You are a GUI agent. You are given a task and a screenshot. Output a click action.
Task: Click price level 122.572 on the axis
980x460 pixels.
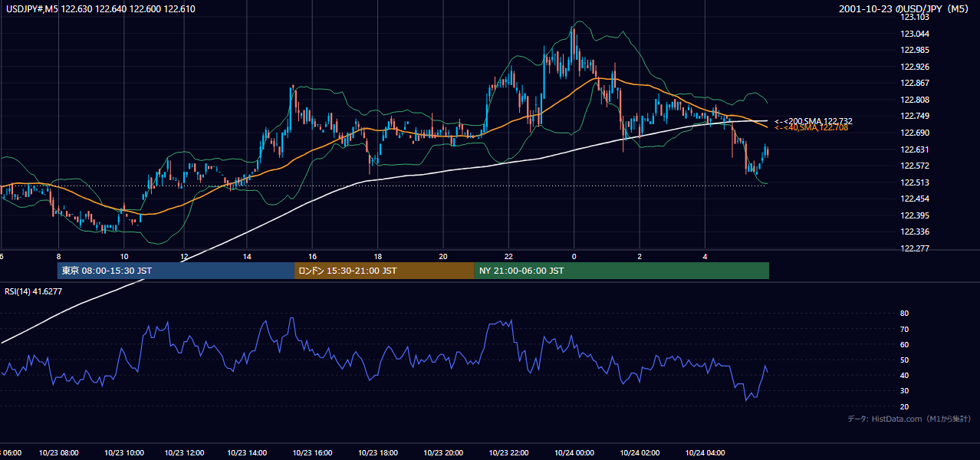[914, 166]
